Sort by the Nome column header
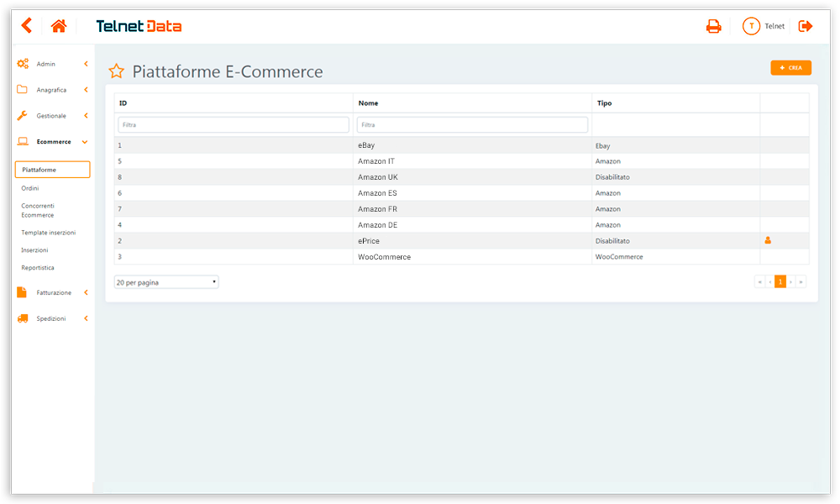 pos(368,102)
